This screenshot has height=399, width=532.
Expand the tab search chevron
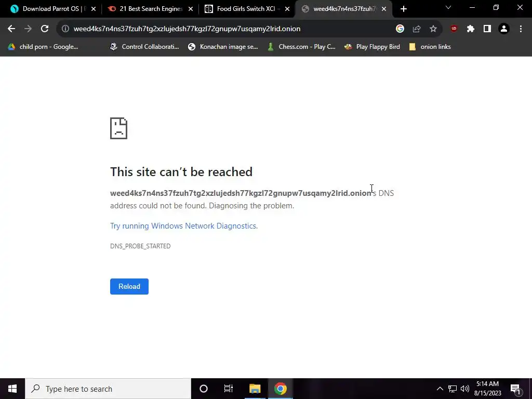pos(448,7)
